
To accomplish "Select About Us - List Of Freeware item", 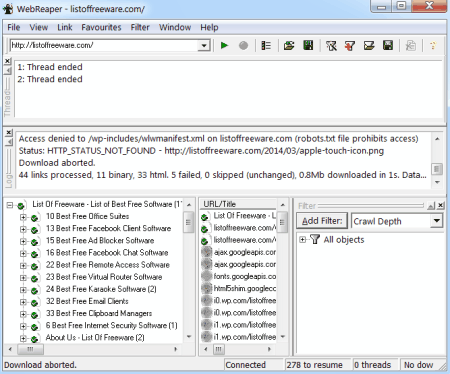I will pos(95,337).
